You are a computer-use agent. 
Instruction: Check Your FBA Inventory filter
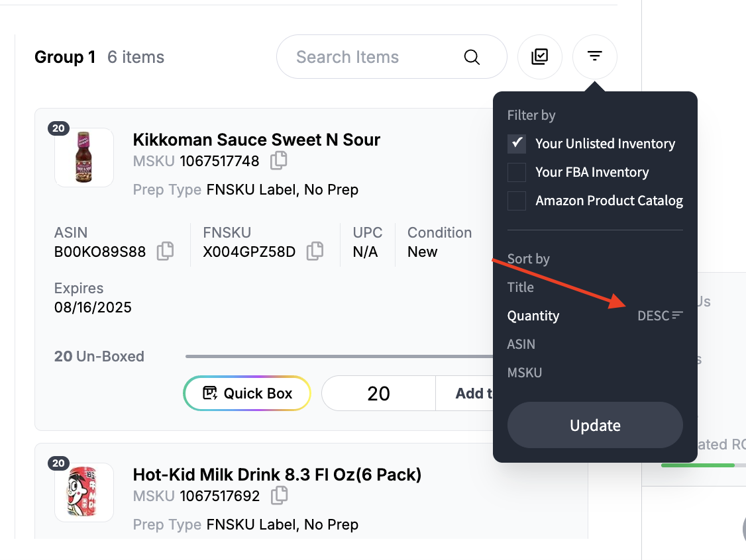click(x=517, y=172)
